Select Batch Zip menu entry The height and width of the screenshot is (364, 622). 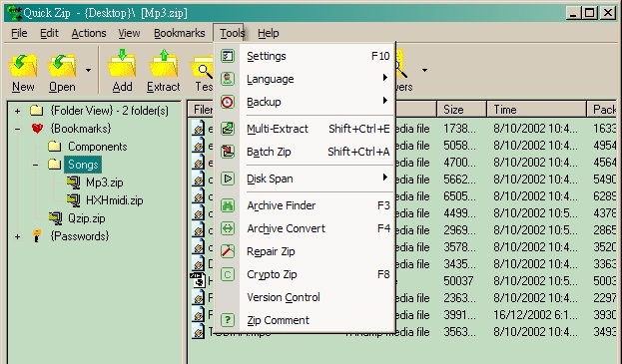(305, 152)
